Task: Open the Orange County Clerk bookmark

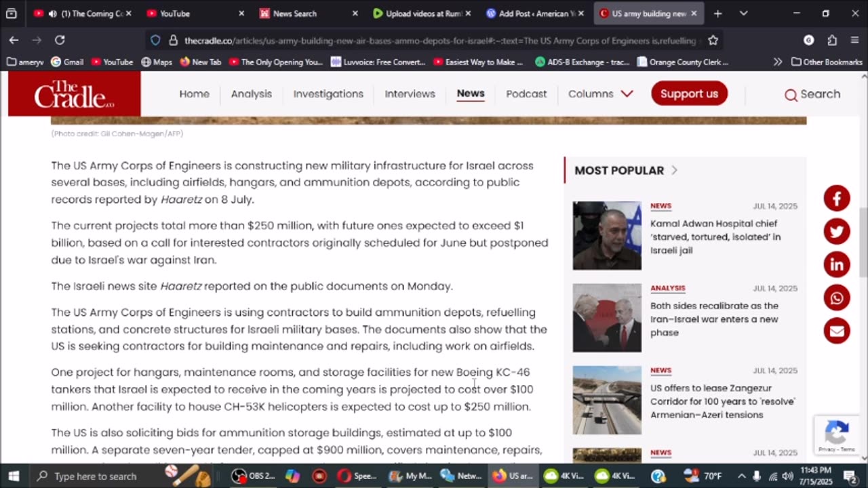Action: (x=682, y=62)
